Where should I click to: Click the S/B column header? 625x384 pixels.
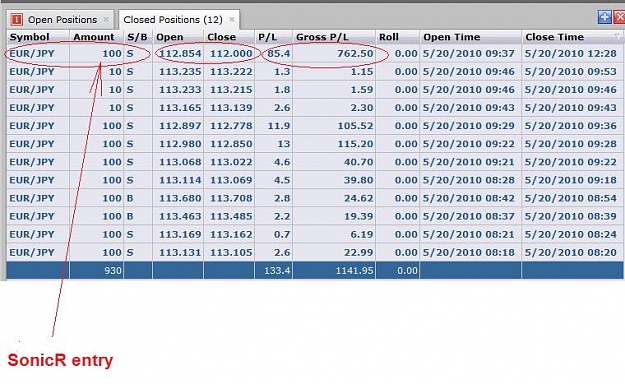coord(137,37)
